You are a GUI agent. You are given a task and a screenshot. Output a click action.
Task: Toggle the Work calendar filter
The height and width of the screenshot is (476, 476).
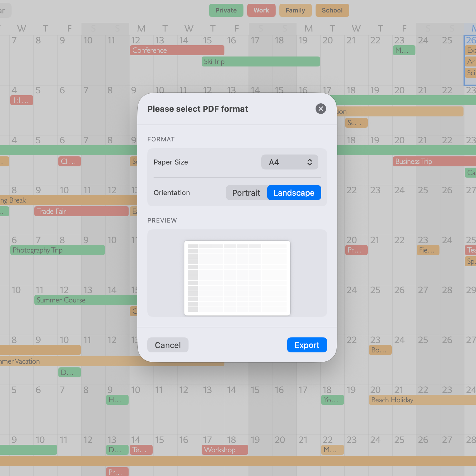tap(261, 10)
